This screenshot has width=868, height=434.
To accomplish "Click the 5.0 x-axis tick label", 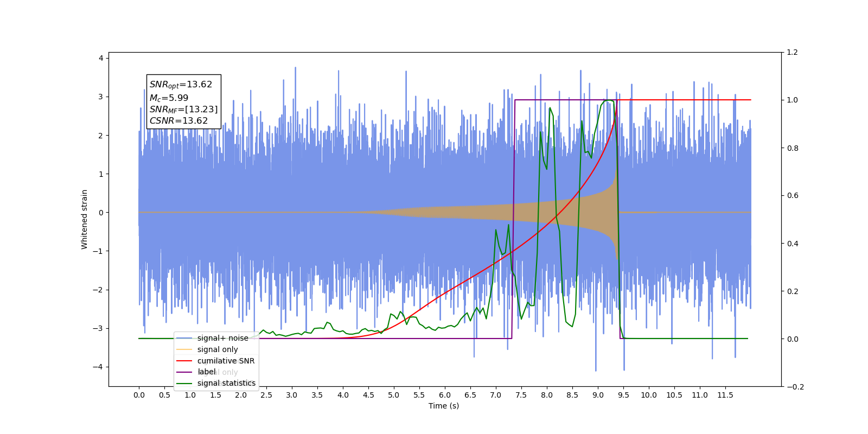I will [x=394, y=395].
